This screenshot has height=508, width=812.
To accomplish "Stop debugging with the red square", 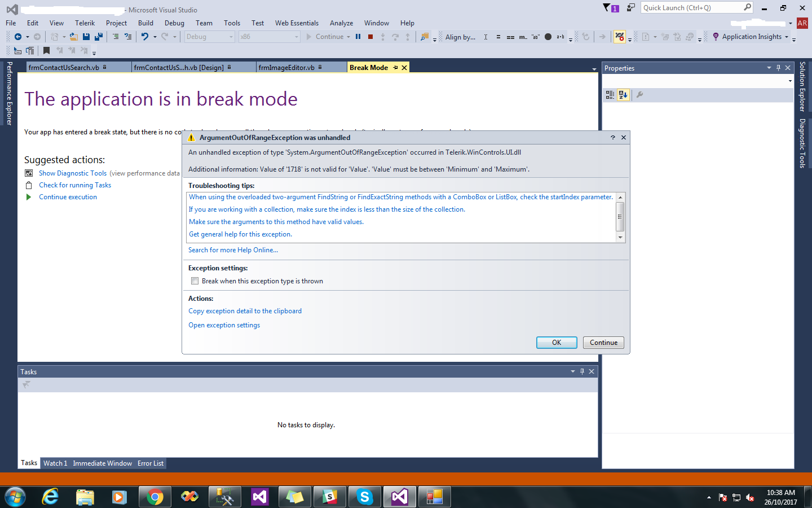I will tap(370, 37).
